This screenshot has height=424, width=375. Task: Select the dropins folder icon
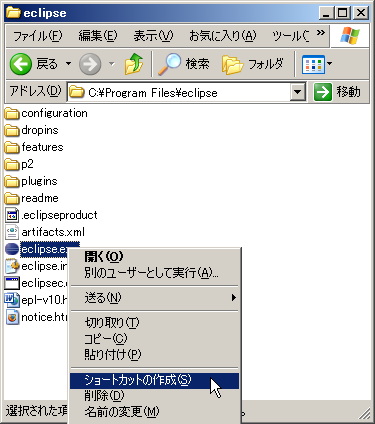[12, 130]
